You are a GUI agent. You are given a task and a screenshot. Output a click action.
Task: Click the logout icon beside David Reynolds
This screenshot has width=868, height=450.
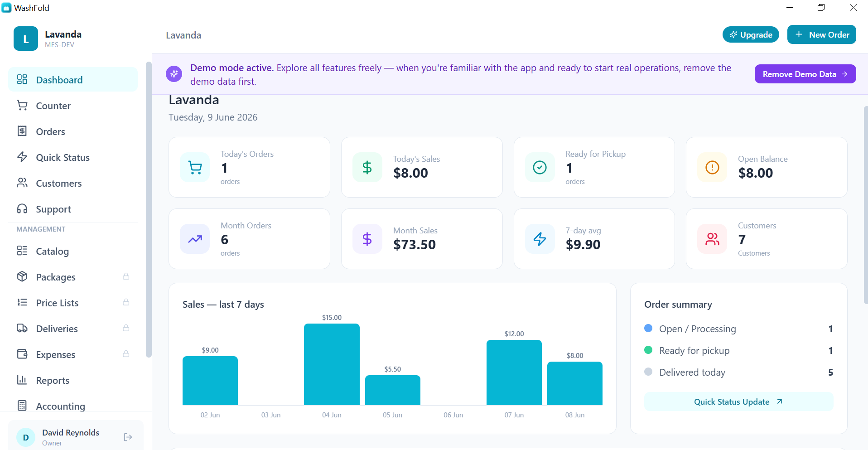point(128,437)
